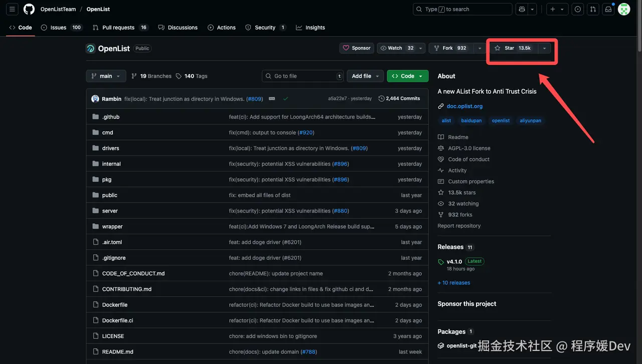
Task: Open the 13.5k stars link
Action: (x=462, y=193)
